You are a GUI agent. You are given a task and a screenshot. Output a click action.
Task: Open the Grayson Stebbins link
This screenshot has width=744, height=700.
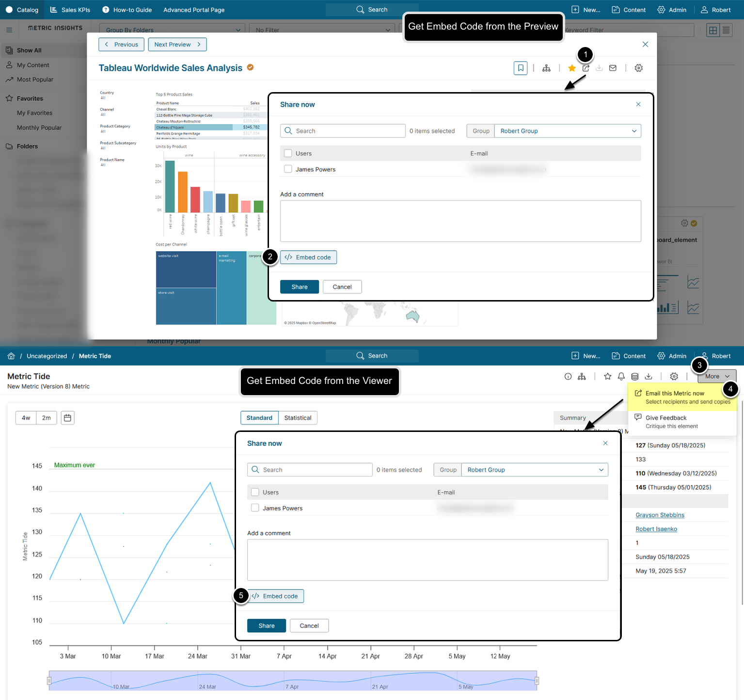pos(660,515)
